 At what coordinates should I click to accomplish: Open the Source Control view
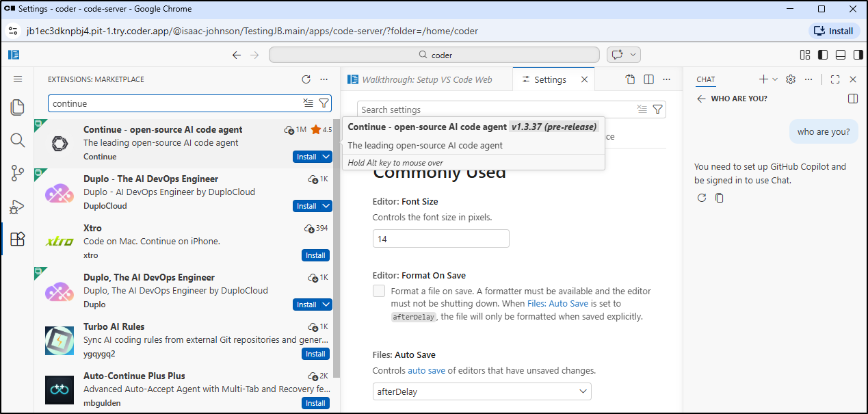point(18,173)
